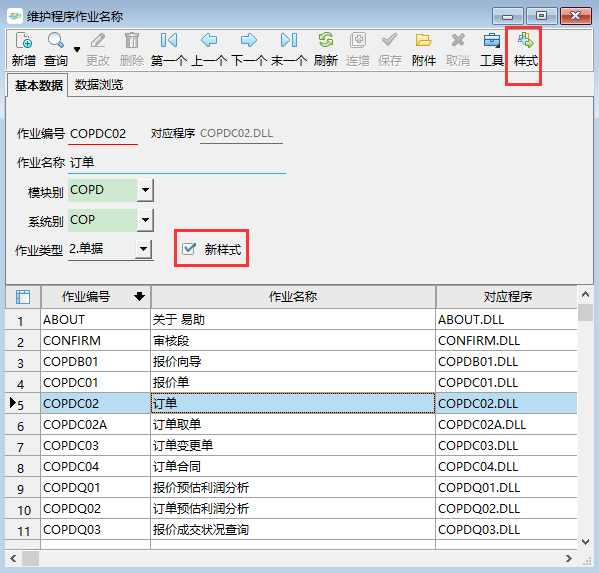Select the COPDC03 订单变更单 row
Screen dimensions: 599x573
click(x=290, y=445)
